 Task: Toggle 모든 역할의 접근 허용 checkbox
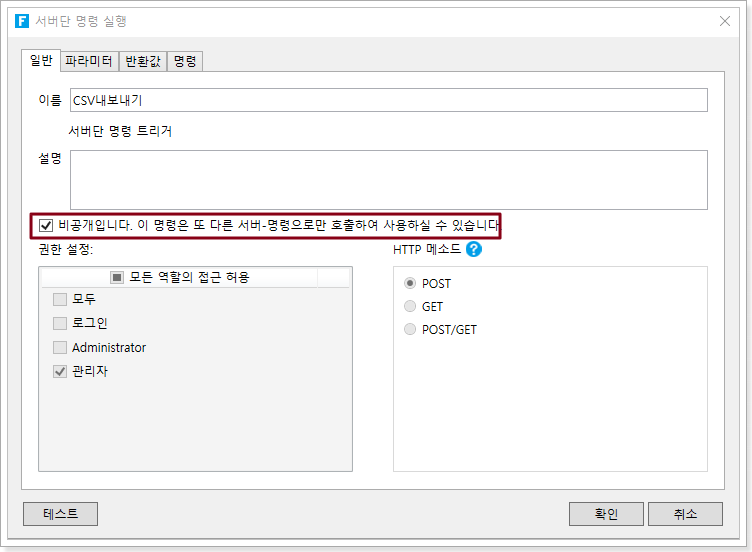pyautogui.click(x=117, y=277)
